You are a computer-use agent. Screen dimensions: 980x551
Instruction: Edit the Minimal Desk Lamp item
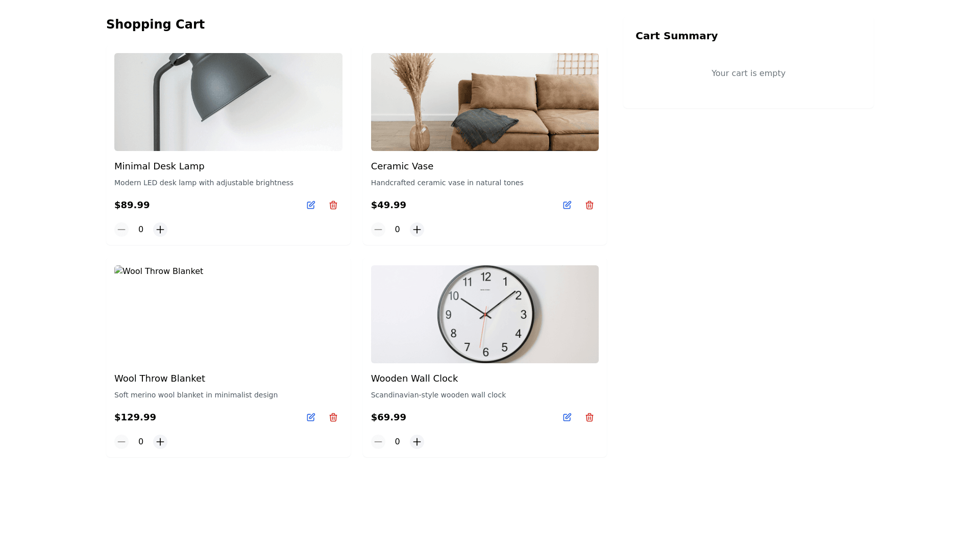point(311,205)
